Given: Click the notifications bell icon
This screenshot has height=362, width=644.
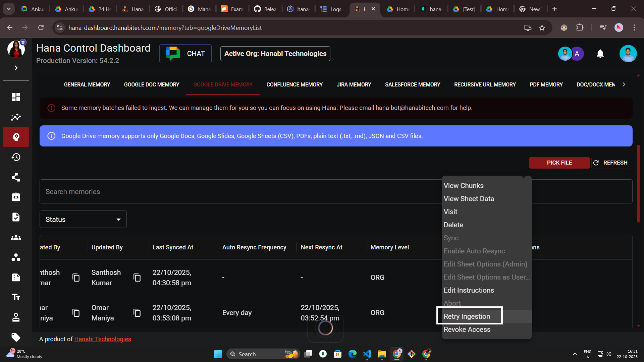Looking at the screenshot, I should (x=600, y=54).
